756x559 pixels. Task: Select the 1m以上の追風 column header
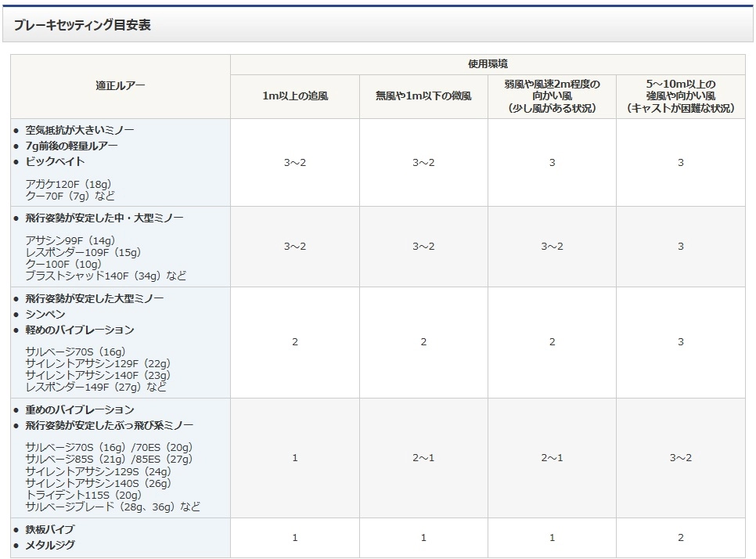coord(294,96)
